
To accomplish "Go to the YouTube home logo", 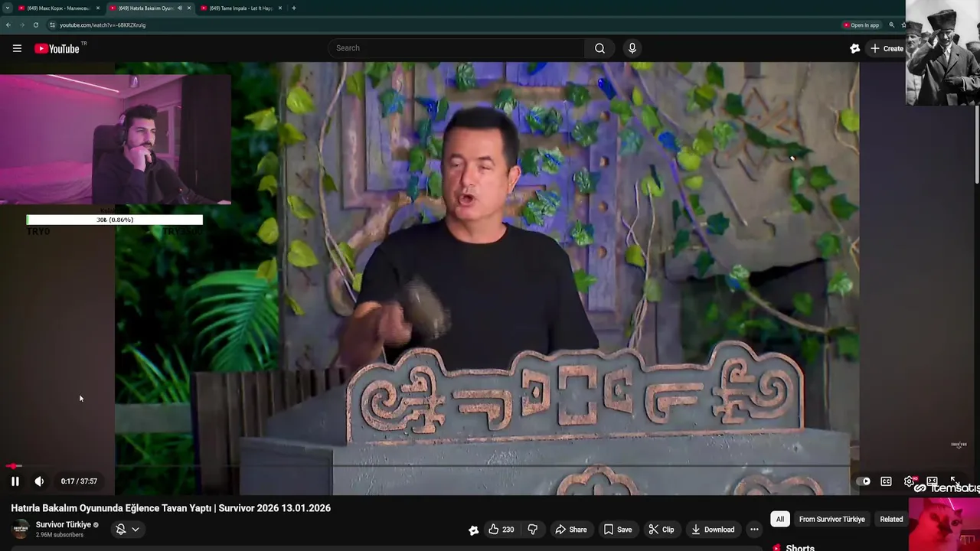I will pos(57,48).
